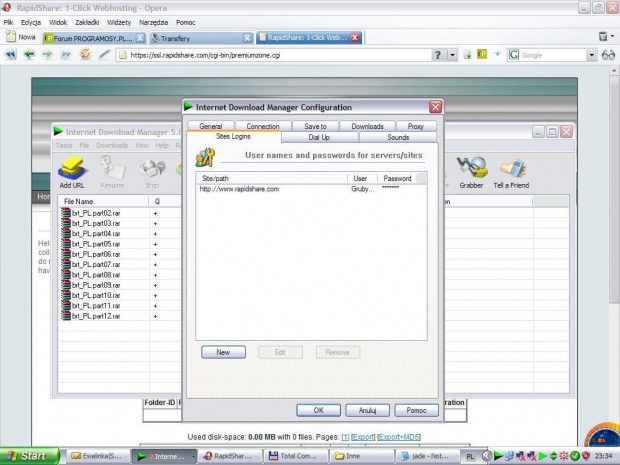Click the Password column header
Image resolution: width=620 pixels, height=465 pixels.
coord(397,178)
